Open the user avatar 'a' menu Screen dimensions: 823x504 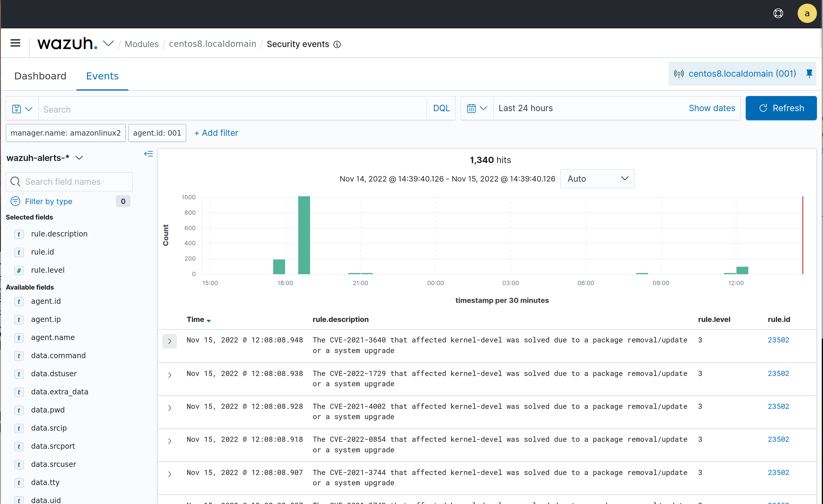click(807, 13)
